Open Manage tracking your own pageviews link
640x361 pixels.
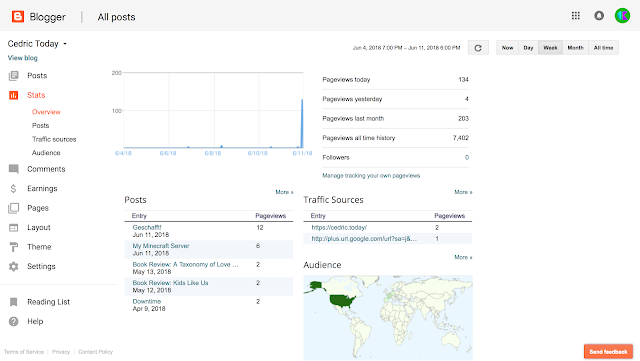click(x=371, y=176)
